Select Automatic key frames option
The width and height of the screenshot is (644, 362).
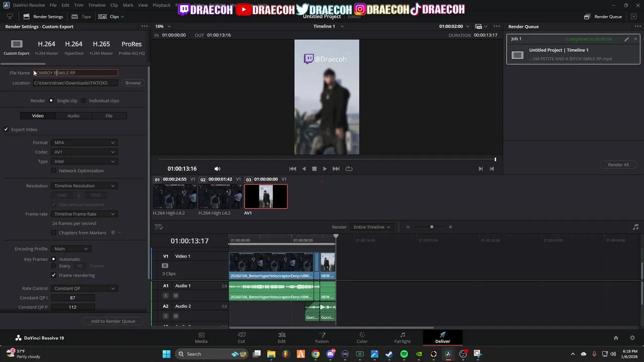pyautogui.click(x=53, y=259)
